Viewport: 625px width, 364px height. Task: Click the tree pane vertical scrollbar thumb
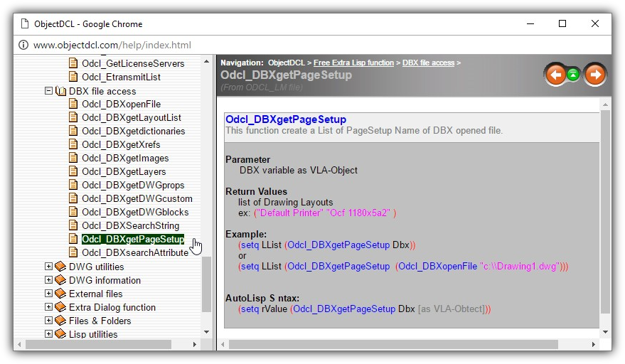(x=206, y=284)
